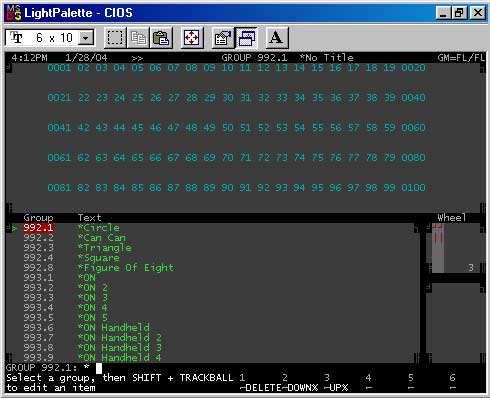Click the UP% softkey label

pyautogui.click(x=339, y=388)
